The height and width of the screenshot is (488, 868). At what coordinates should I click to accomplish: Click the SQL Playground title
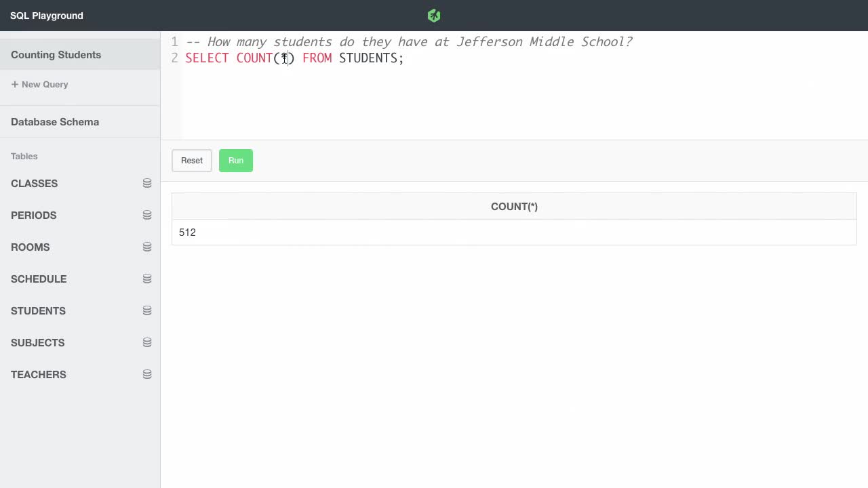point(46,15)
